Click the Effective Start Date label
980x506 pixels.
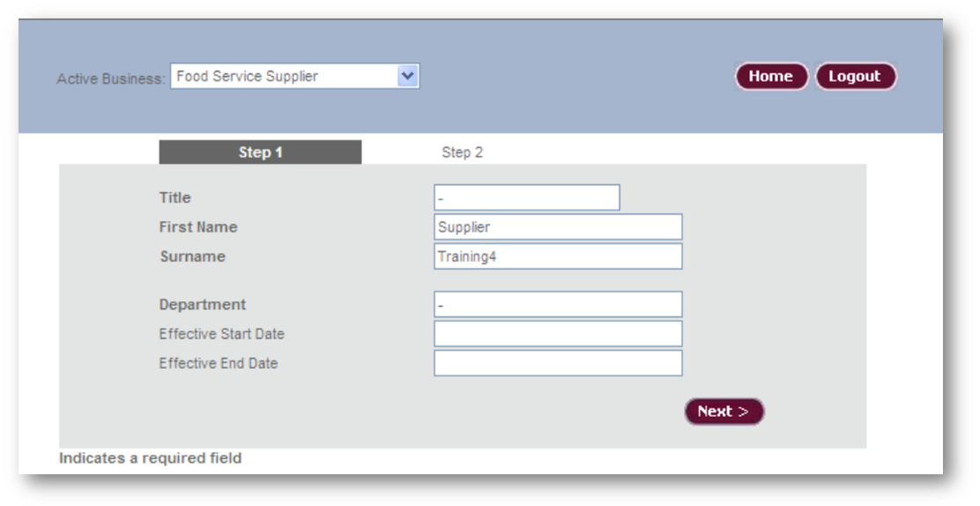tap(222, 334)
